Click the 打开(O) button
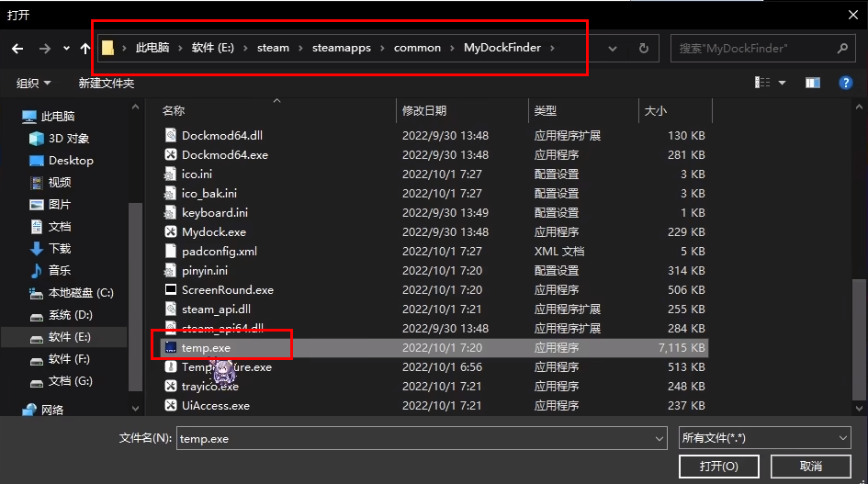This screenshot has height=484, width=868. 718,467
